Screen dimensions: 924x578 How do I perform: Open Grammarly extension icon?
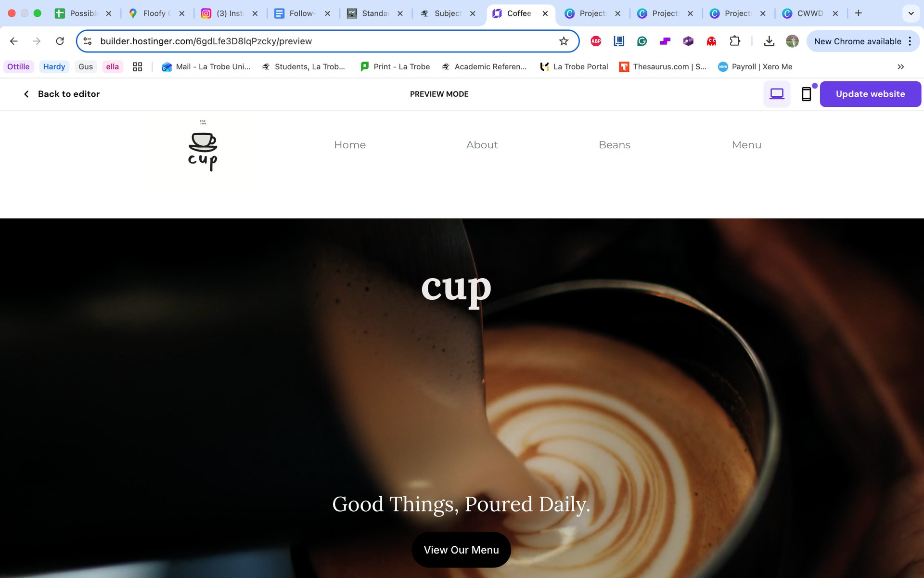(642, 41)
